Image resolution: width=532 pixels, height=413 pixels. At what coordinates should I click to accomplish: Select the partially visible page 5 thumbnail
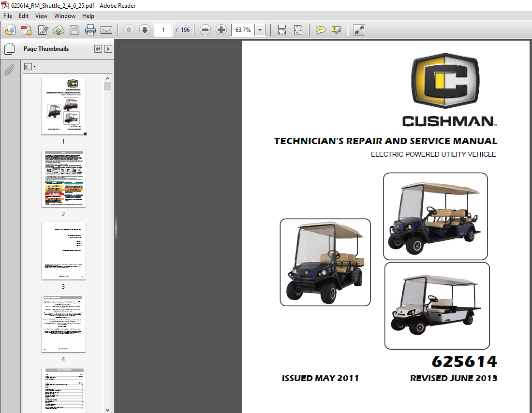tap(63, 390)
